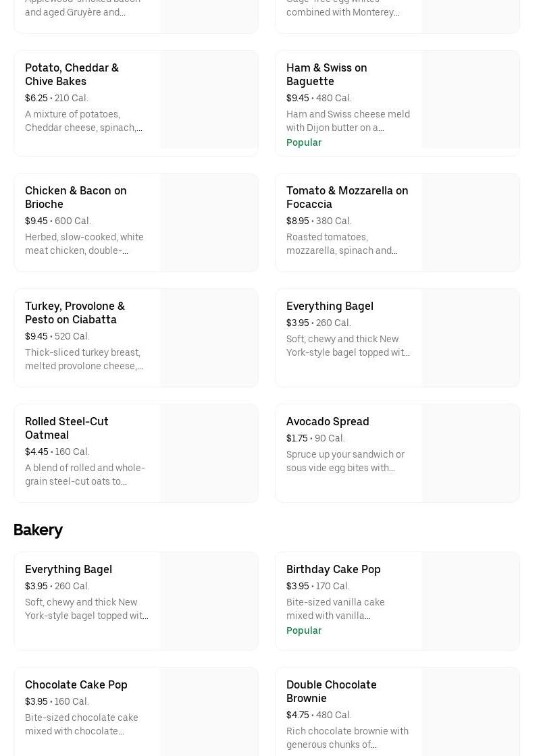The height and width of the screenshot is (756, 543).
Task: Click the $9.45 price of Chicken & Bacon on Brioche
Action: click(36, 221)
